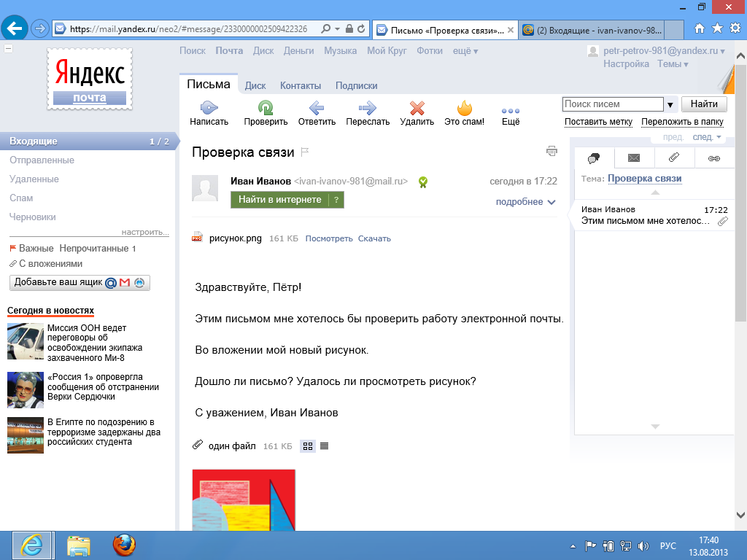The width and height of the screenshot is (747, 560).
Task: Click the настроить... folders link
Action: tap(145, 232)
